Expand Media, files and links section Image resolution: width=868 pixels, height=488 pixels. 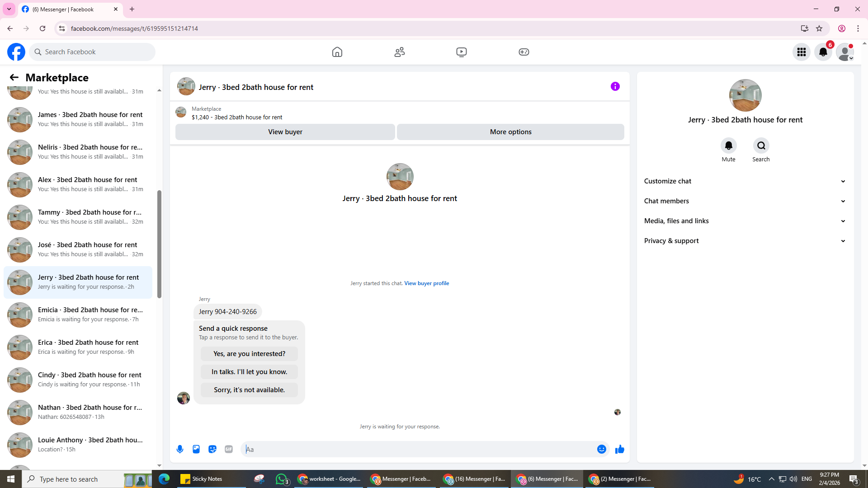point(745,221)
